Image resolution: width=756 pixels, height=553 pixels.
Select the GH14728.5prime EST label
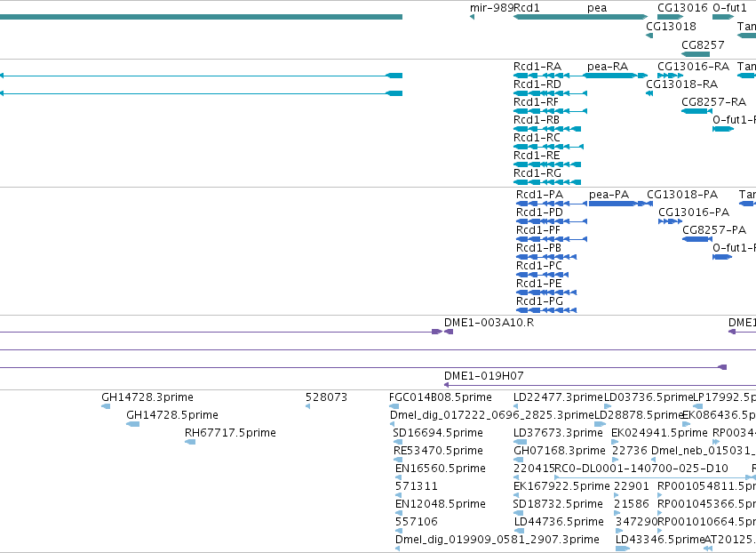tap(172, 415)
